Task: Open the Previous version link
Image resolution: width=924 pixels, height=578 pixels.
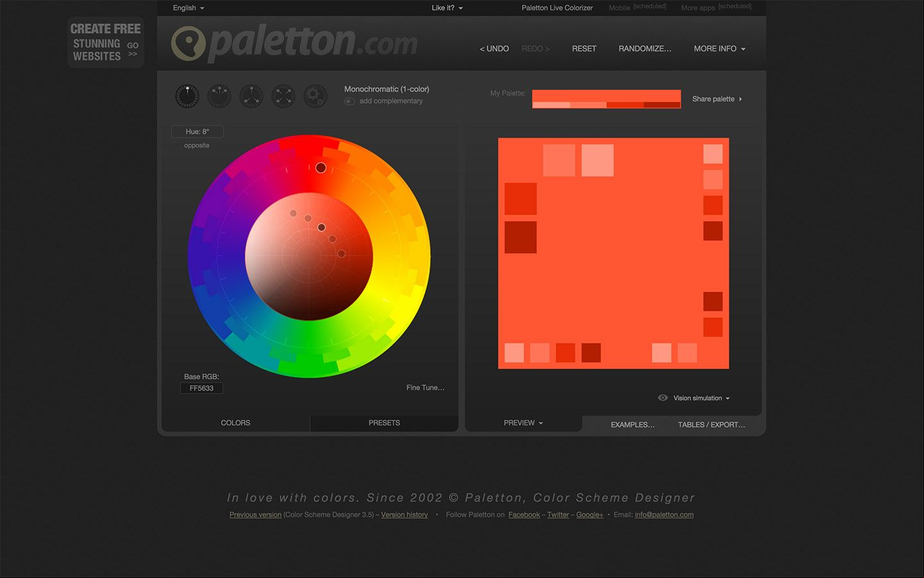Action: (255, 514)
